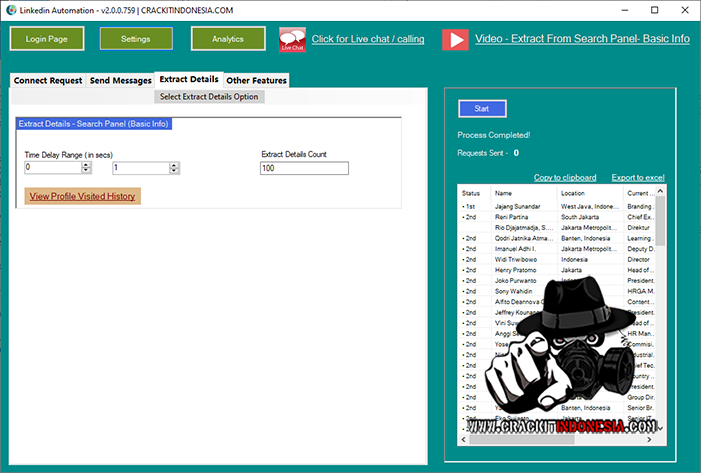701x473 pixels.
Task: Click Export to excel link
Action: [638, 177]
